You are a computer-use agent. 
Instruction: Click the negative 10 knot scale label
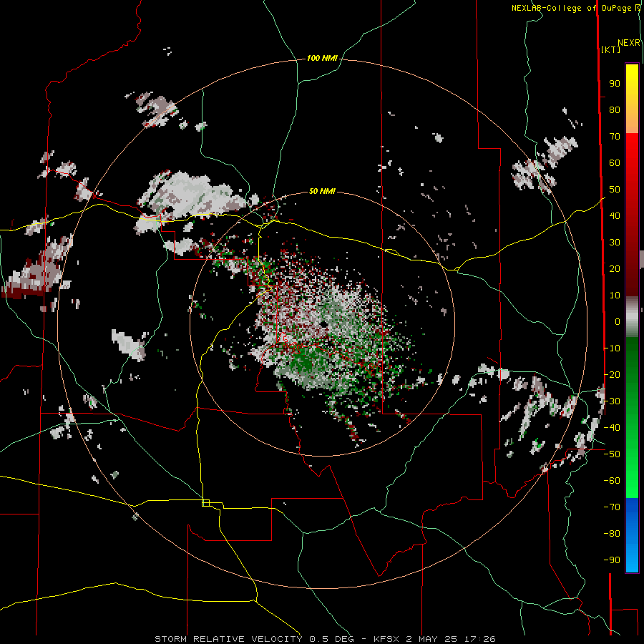tap(612, 348)
